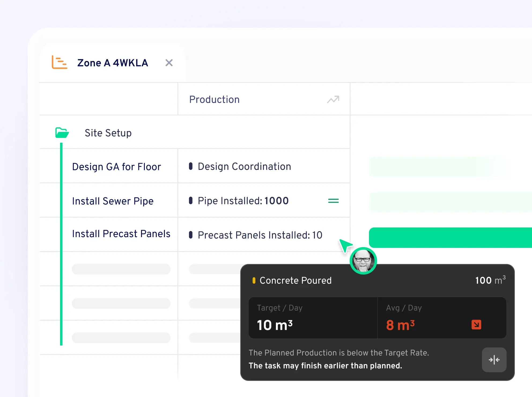Click the Precast Panels Installed: 10 cell
The width and height of the screenshot is (532, 397).
264,235
